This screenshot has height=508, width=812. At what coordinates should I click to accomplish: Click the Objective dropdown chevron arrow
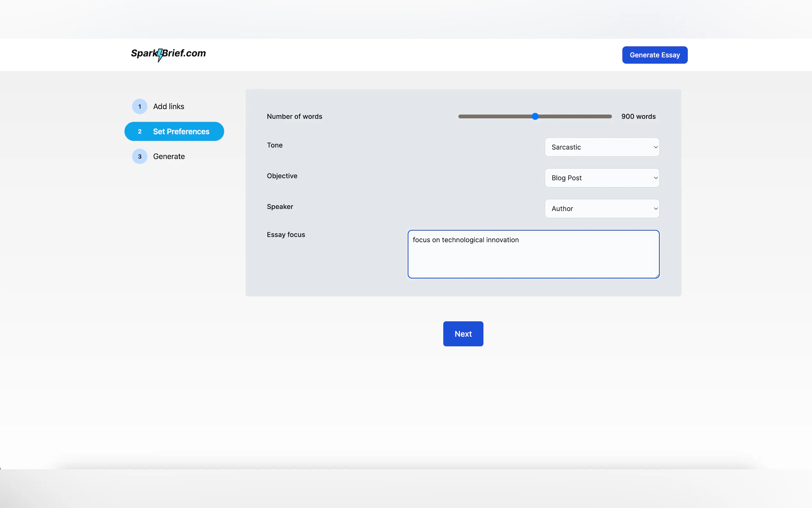(655, 178)
